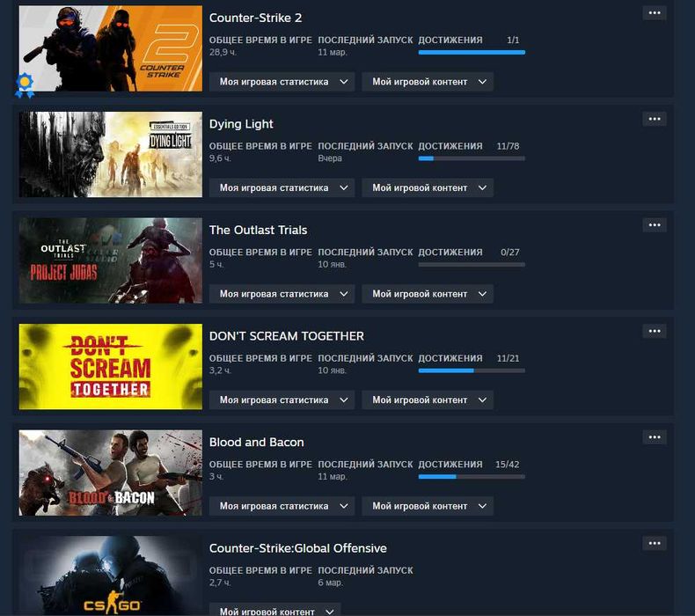
Task: Open The Outlast Trials title link
Action: (x=258, y=231)
